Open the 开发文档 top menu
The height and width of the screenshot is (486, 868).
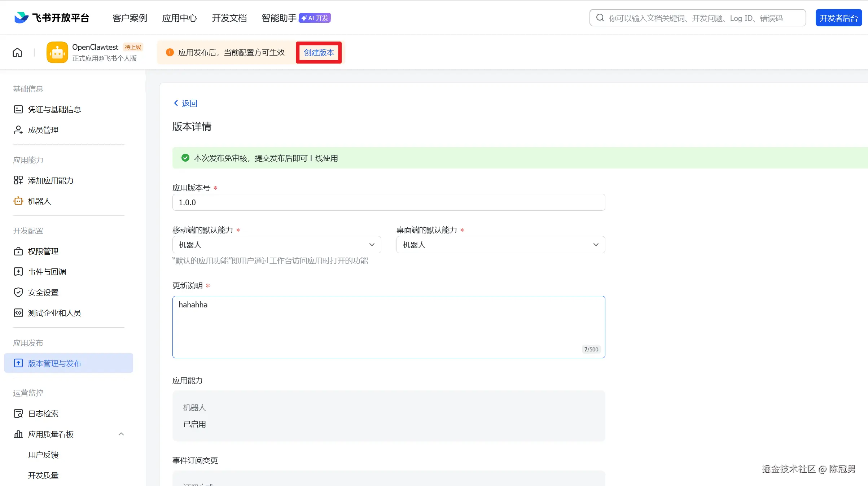pos(229,18)
